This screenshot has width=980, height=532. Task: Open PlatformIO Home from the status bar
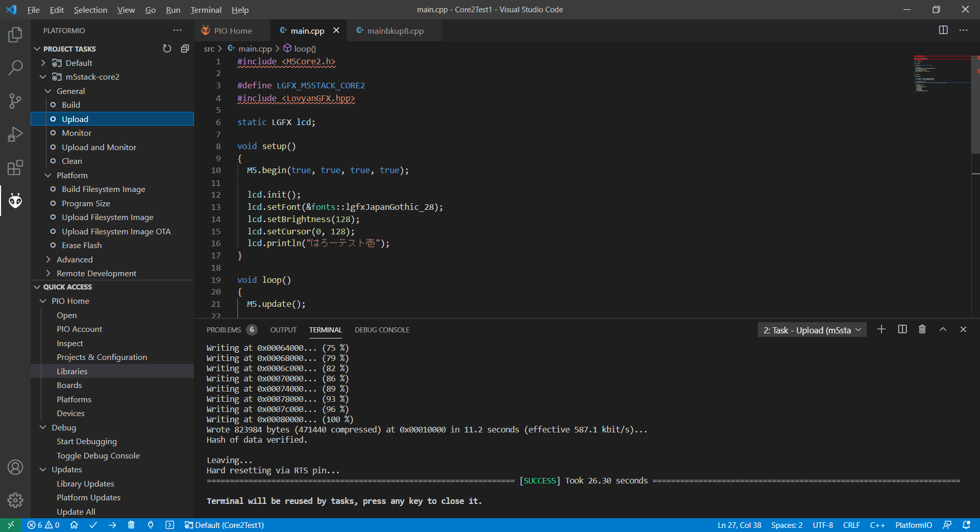click(x=73, y=525)
